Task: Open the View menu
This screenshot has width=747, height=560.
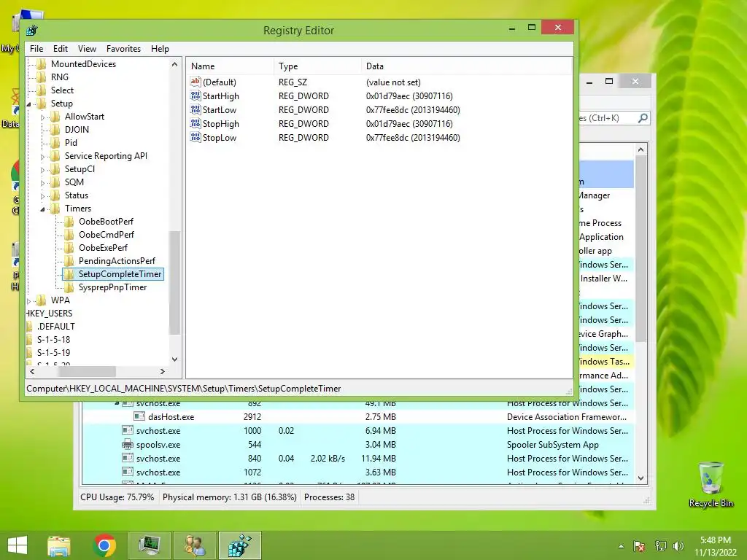Action: (87, 49)
